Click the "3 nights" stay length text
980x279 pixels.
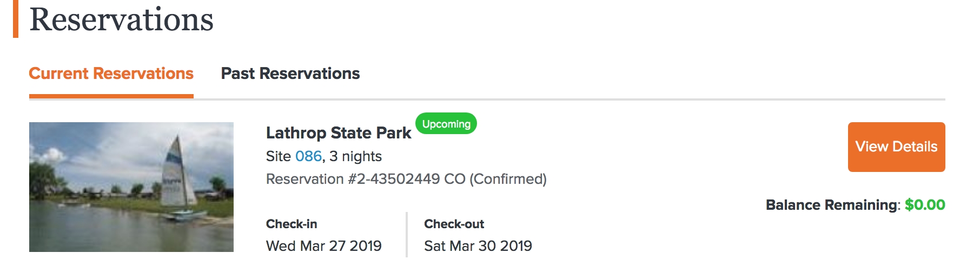[355, 156]
